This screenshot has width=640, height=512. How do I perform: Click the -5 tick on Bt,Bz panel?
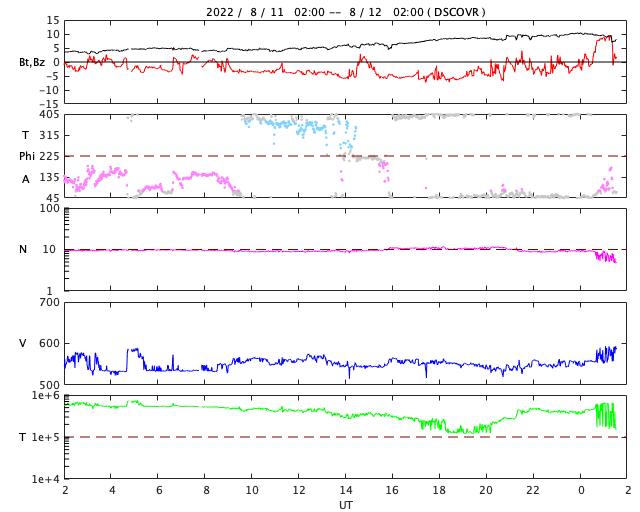tap(53, 76)
